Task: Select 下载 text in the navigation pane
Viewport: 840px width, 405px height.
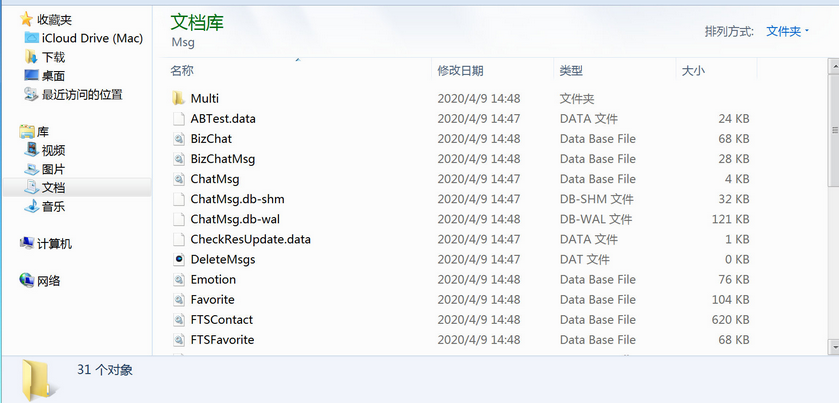Action: [x=54, y=57]
